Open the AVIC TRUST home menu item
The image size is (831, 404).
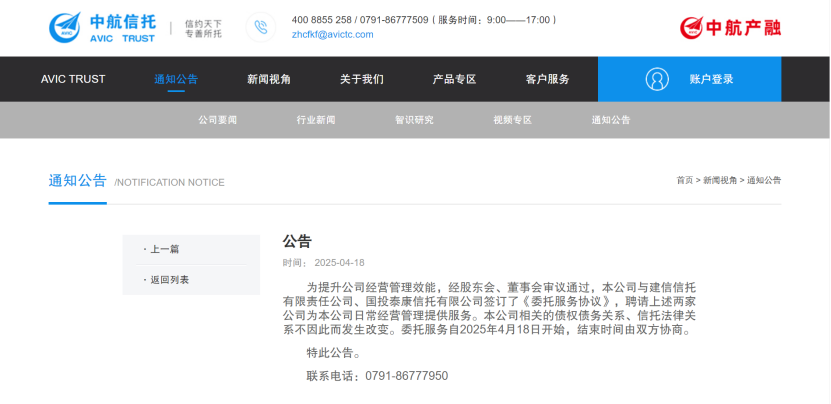(x=73, y=79)
